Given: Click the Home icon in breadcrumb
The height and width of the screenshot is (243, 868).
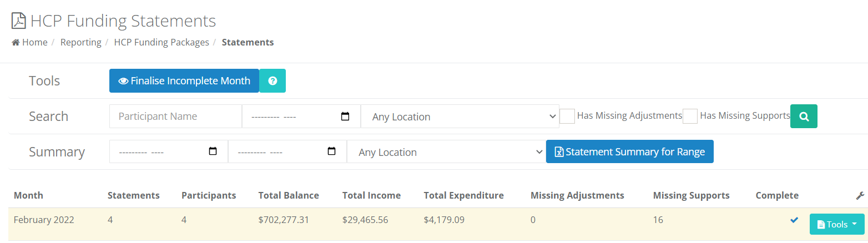Looking at the screenshot, I should point(16,42).
